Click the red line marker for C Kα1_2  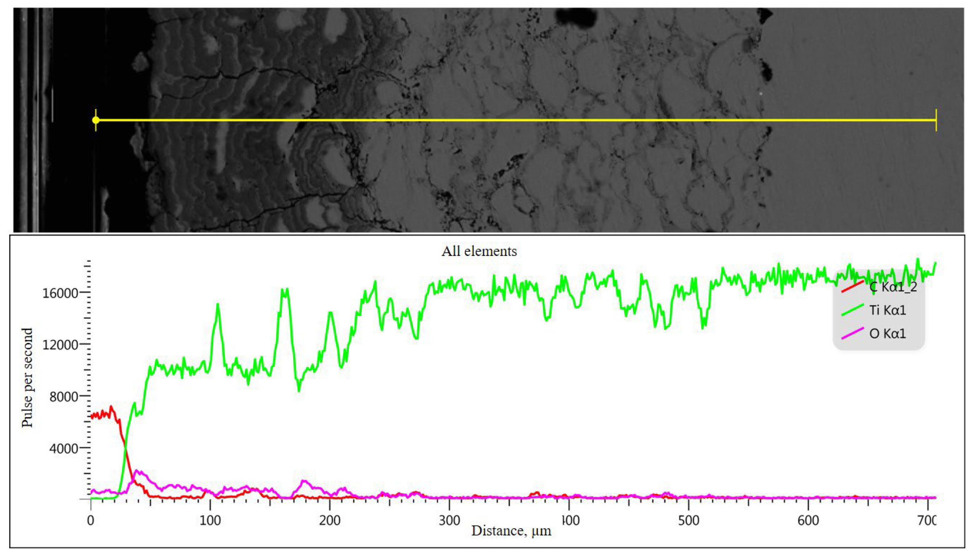pyautogui.click(x=852, y=287)
